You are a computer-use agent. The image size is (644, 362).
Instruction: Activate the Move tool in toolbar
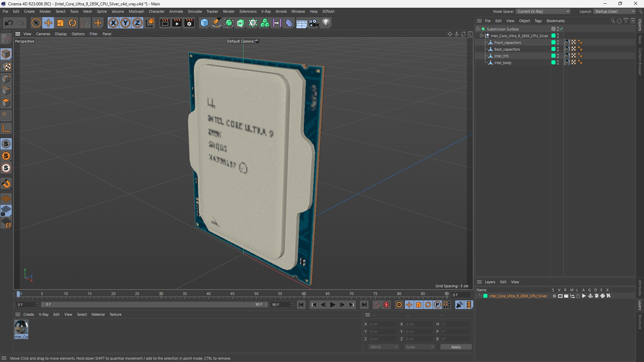(48, 23)
